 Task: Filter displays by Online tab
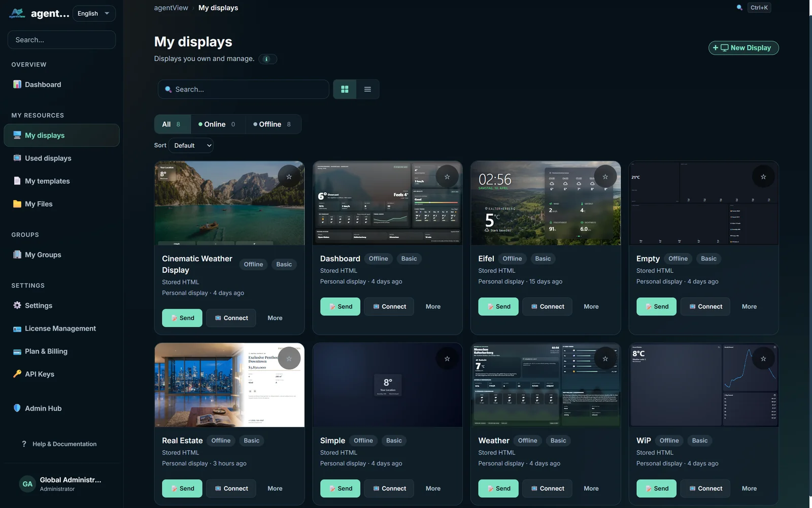(217, 124)
